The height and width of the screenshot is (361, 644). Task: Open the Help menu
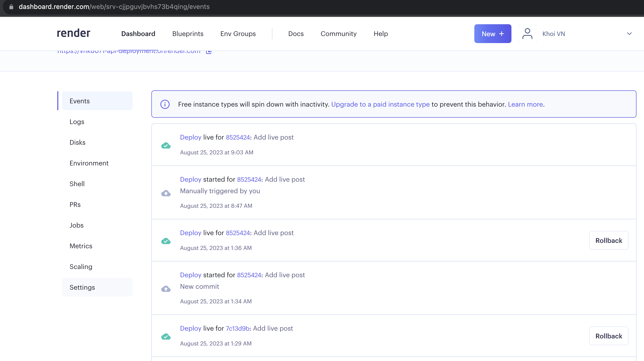click(381, 34)
